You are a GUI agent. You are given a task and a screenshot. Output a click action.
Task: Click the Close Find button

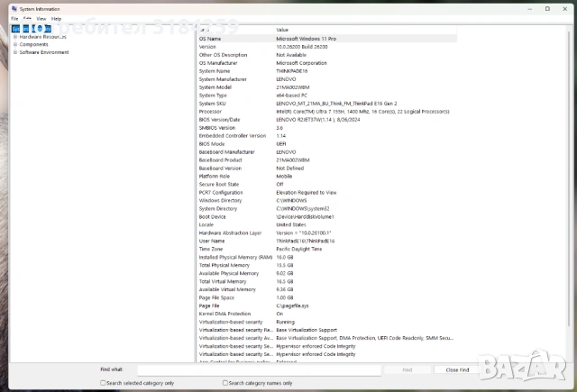click(457, 370)
